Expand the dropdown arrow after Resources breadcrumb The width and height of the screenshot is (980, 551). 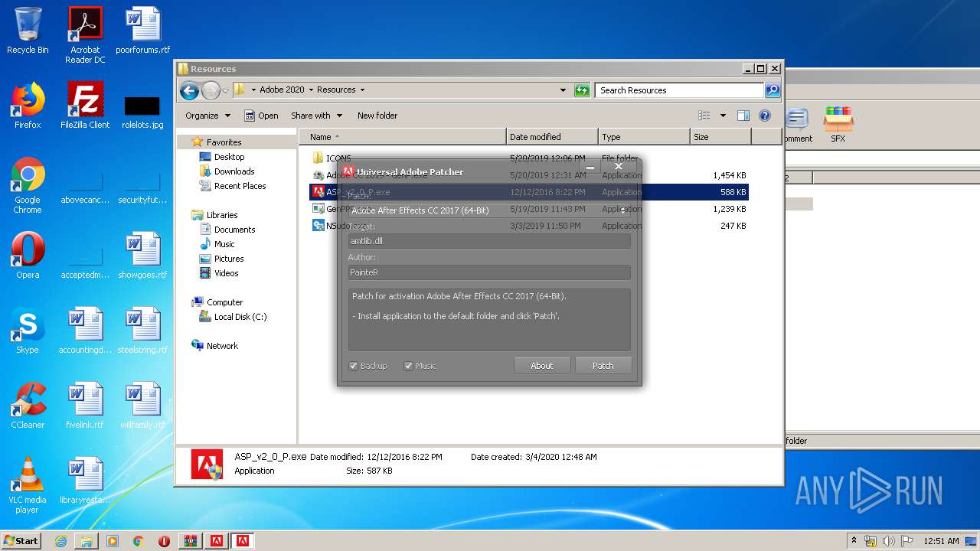362,90
